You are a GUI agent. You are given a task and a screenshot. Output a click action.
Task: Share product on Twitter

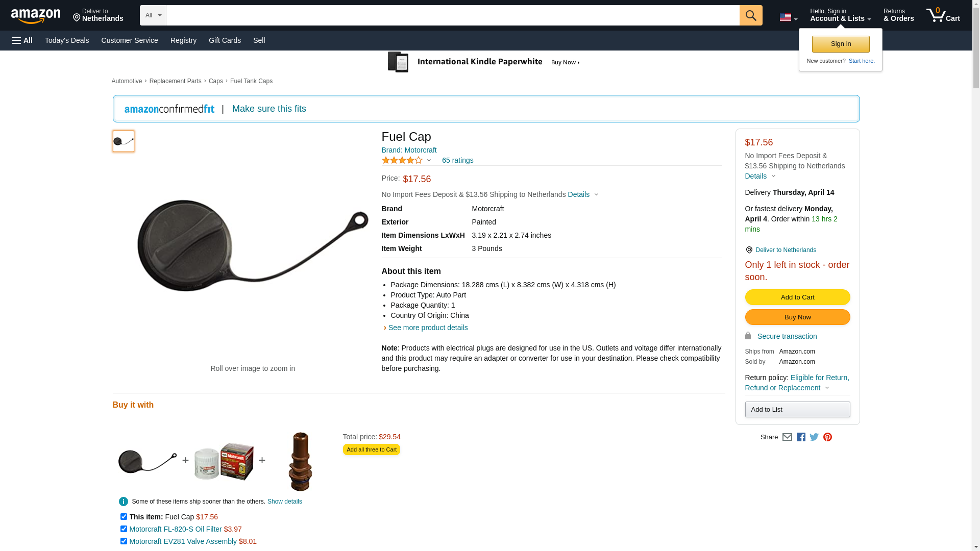[x=814, y=437]
